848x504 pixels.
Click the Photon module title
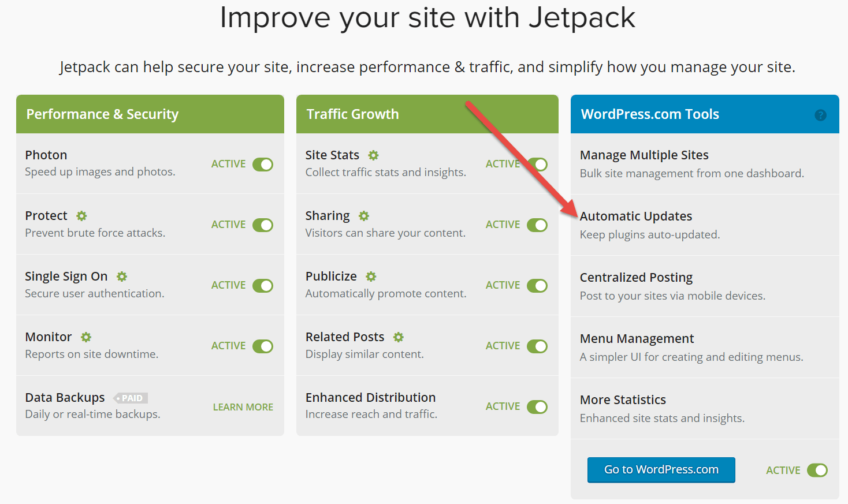point(46,155)
